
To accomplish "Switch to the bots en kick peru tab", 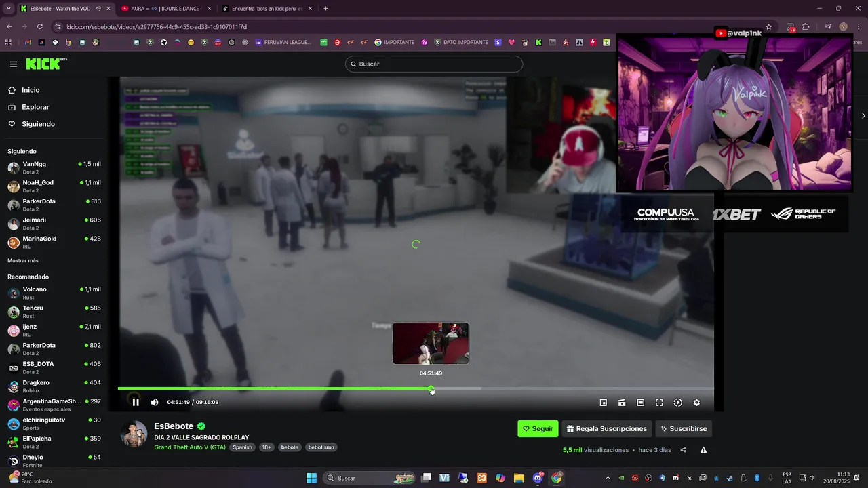I will click(268, 9).
